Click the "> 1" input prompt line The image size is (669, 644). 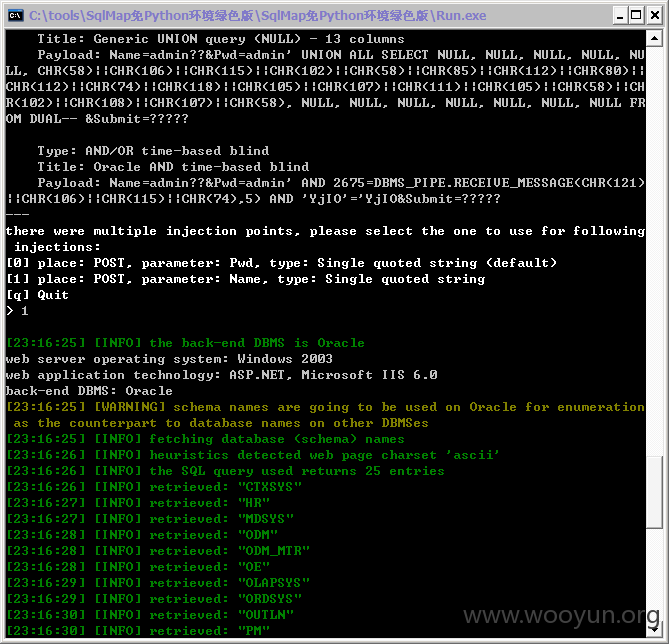click(x=17, y=311)
